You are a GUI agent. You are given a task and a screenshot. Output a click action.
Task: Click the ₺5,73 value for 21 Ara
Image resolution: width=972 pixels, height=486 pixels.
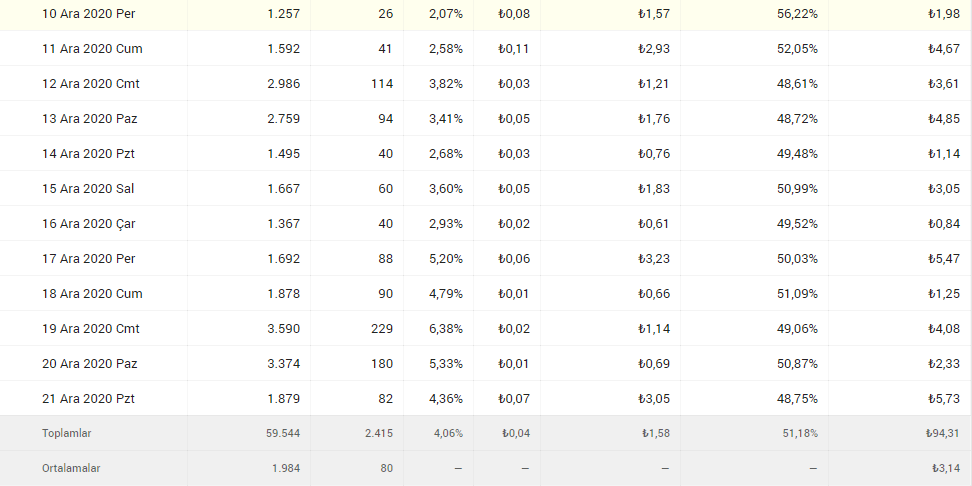tap(944, 399)
